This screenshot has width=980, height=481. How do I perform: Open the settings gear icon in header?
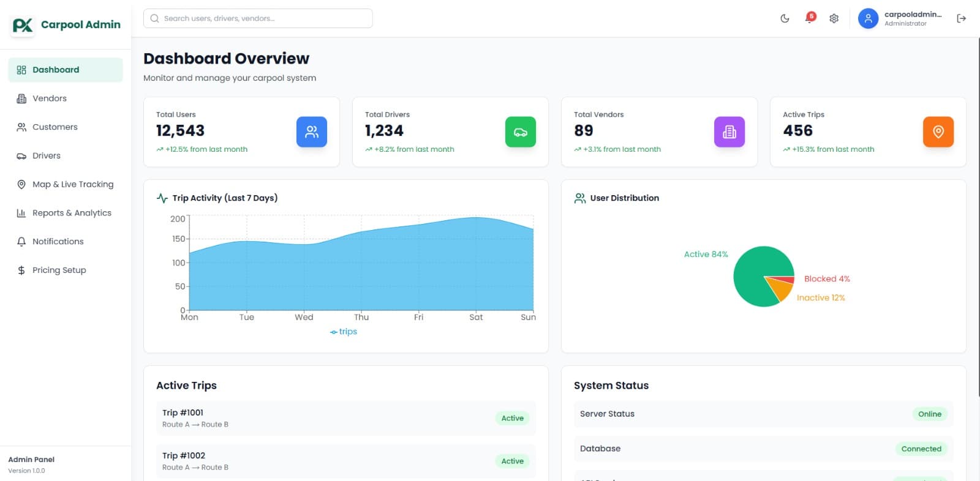tap(834, 18)
